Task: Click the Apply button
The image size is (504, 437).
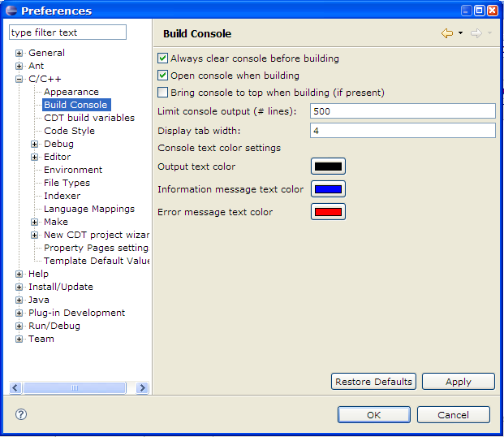Action: point(458,382)
